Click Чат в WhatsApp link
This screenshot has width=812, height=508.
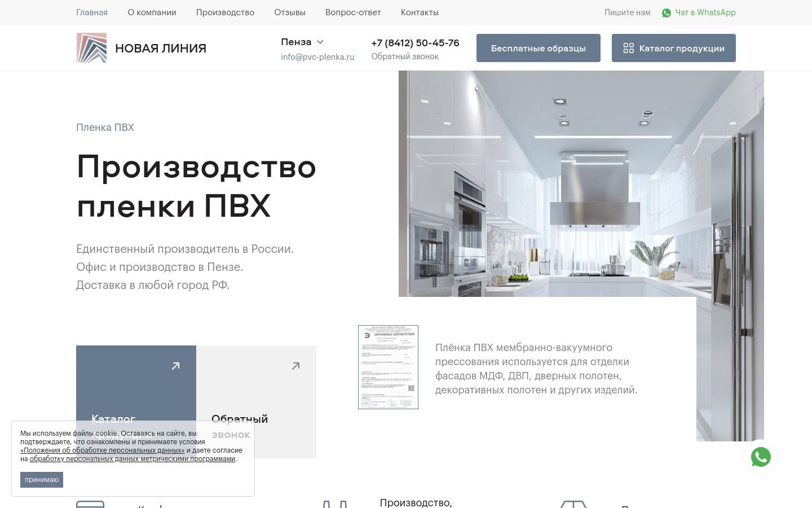[x=705, y=12]
